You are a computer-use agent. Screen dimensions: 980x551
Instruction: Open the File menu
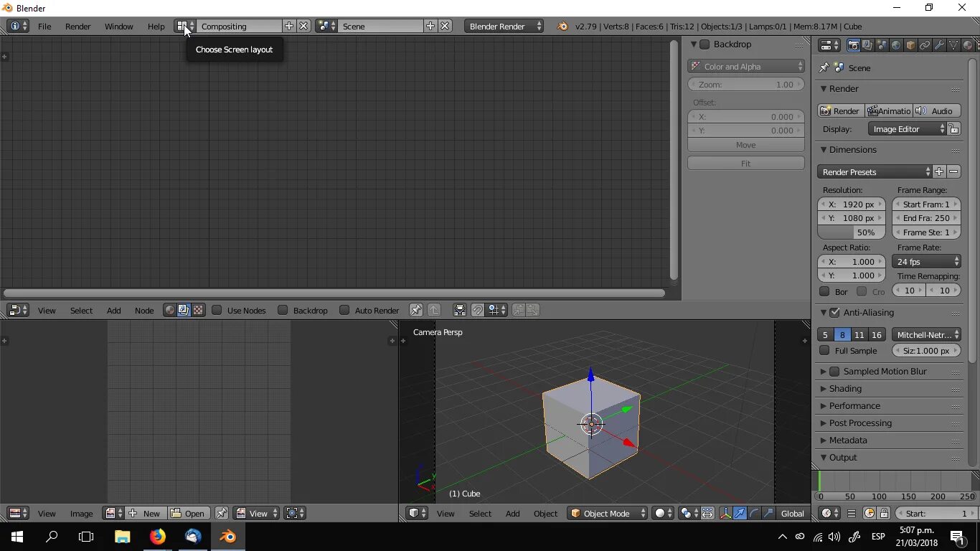44,26
